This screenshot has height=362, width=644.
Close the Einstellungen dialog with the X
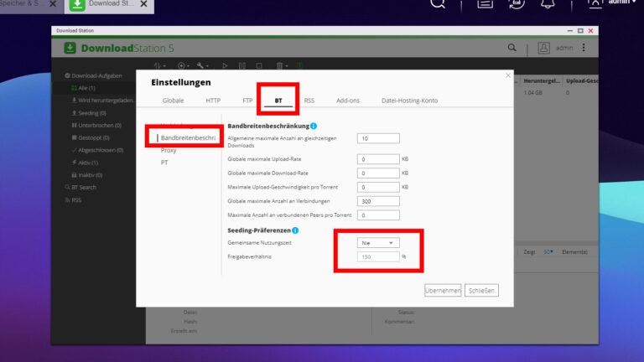(508, 75)
